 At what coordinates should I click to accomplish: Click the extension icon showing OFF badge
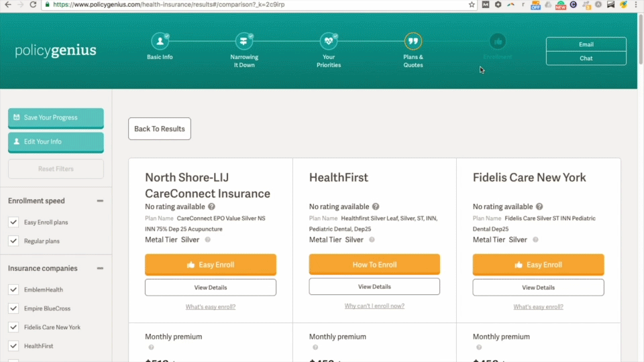coord(535,5)
